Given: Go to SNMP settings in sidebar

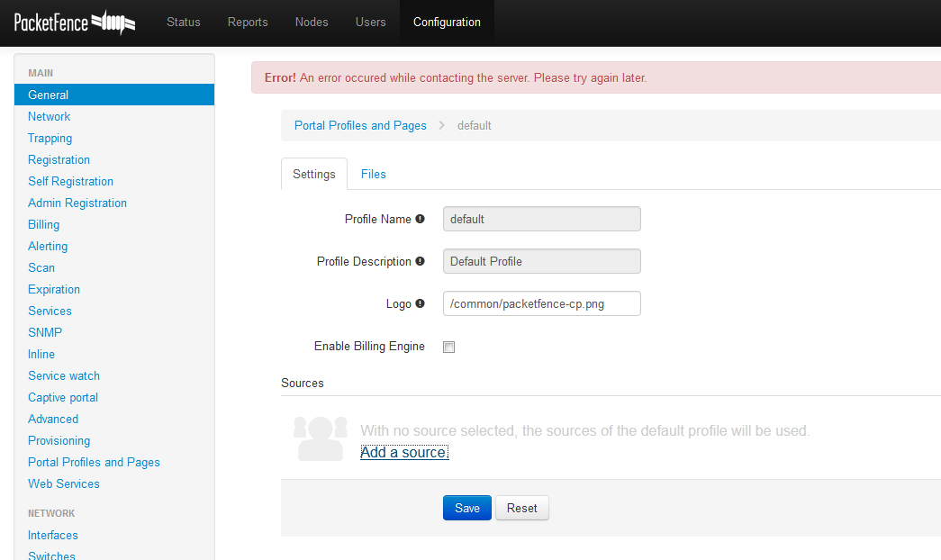Looking at the screenshot, I should pos(45,332).
